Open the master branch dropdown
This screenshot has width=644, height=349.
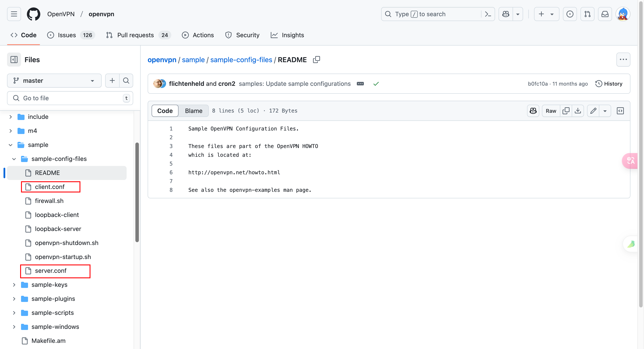pos(54,80)
